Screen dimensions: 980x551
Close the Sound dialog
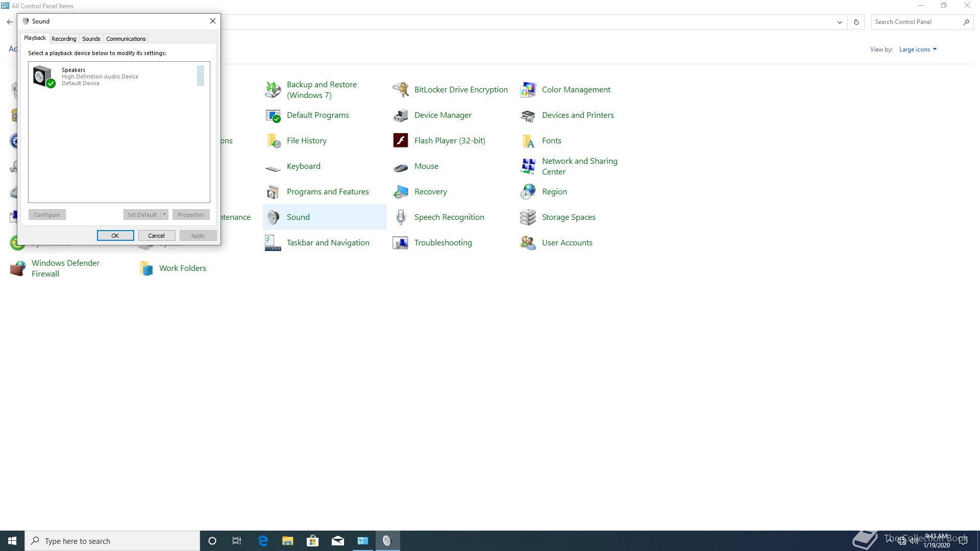(213, 21)
